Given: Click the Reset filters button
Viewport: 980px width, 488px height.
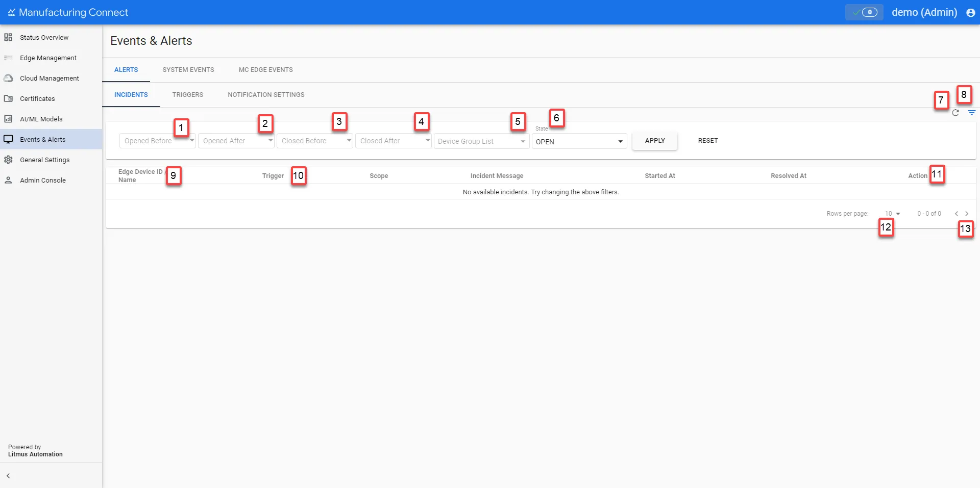Looking at the screenshot, I should 708,141.
